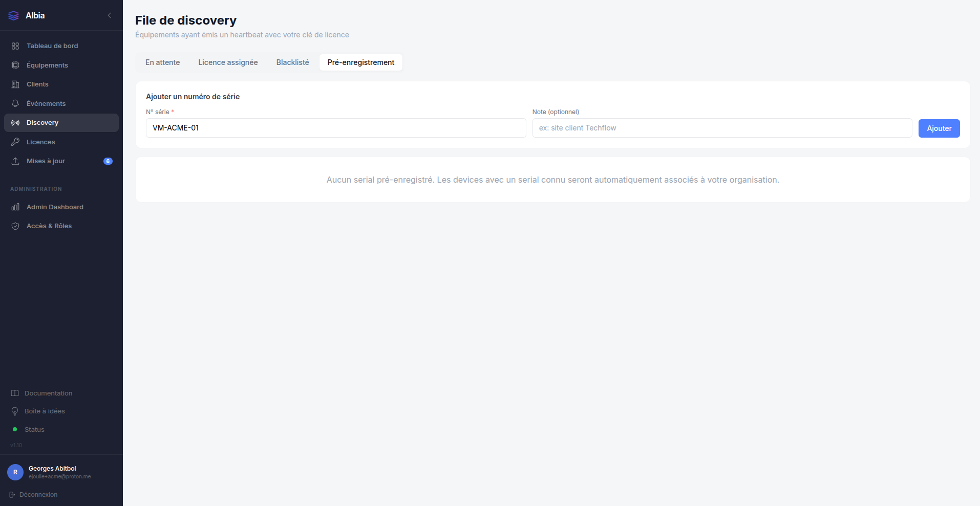Click the Documentation book icon
This screenshot has width=980, height=506.
coord(15,393)
